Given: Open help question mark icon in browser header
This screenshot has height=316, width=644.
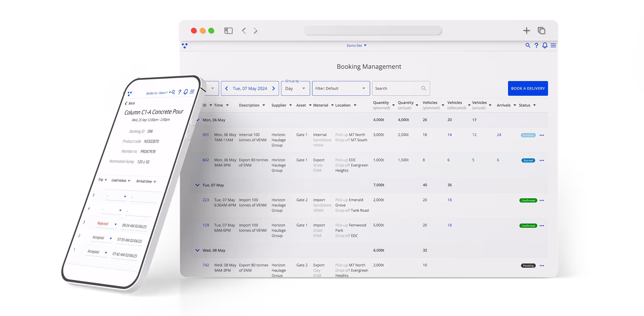Looking at the screenshot, I should pyautogui.click(x=536, y=45).
